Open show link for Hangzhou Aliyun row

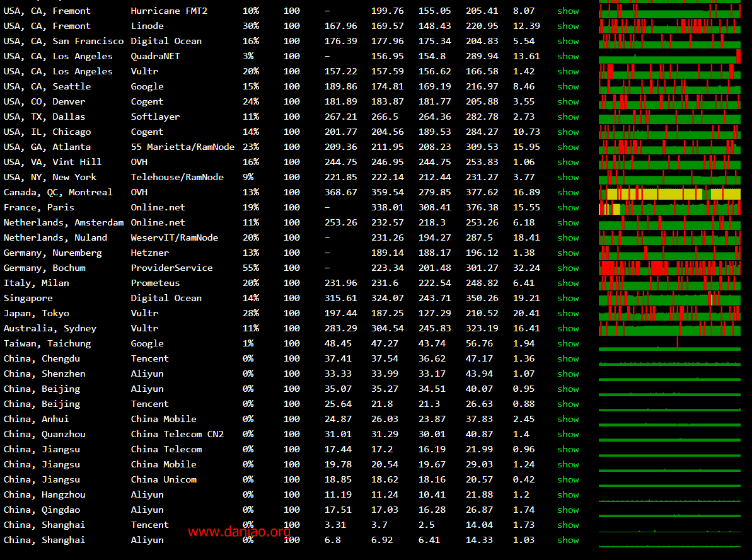coord(568,494)
